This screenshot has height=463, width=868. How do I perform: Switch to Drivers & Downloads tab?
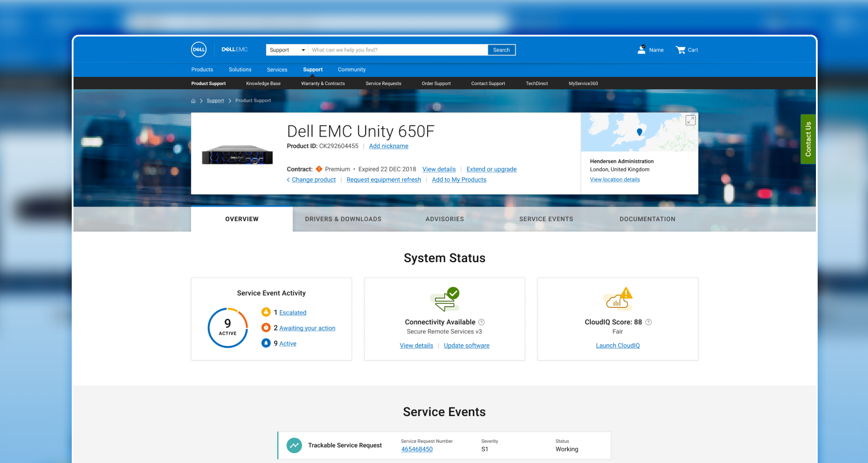click(343, 219)
